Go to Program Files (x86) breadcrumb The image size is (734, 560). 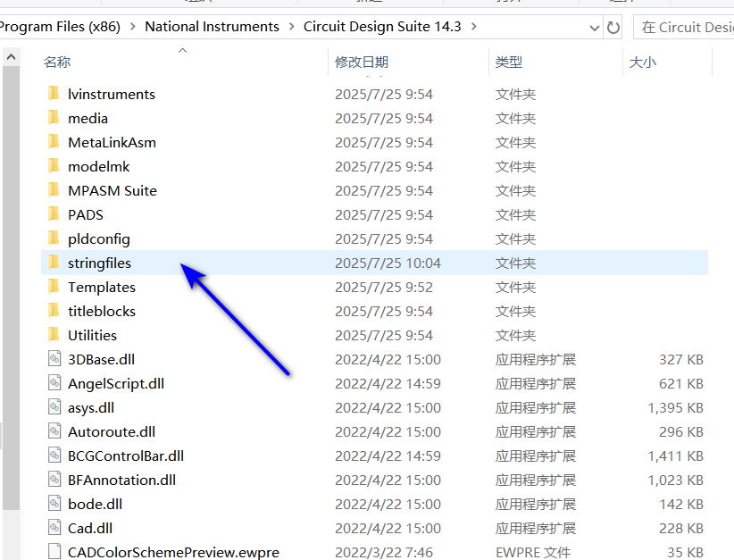coord(60,27)
